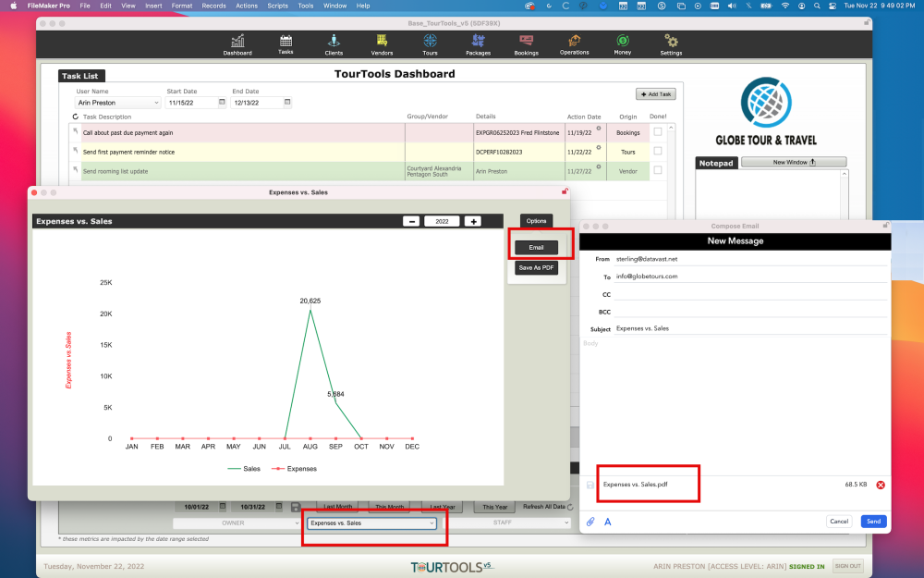
Task: Click the Add Task button
Action: [x=658, y=93]
